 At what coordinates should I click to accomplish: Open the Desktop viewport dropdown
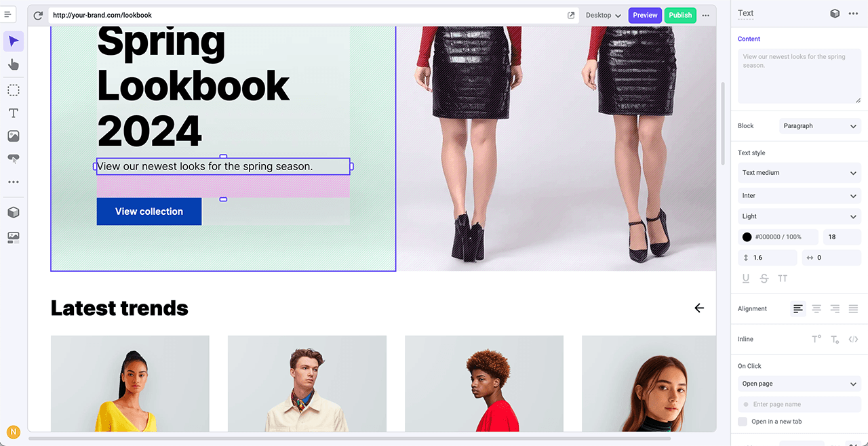pos(603,15)
